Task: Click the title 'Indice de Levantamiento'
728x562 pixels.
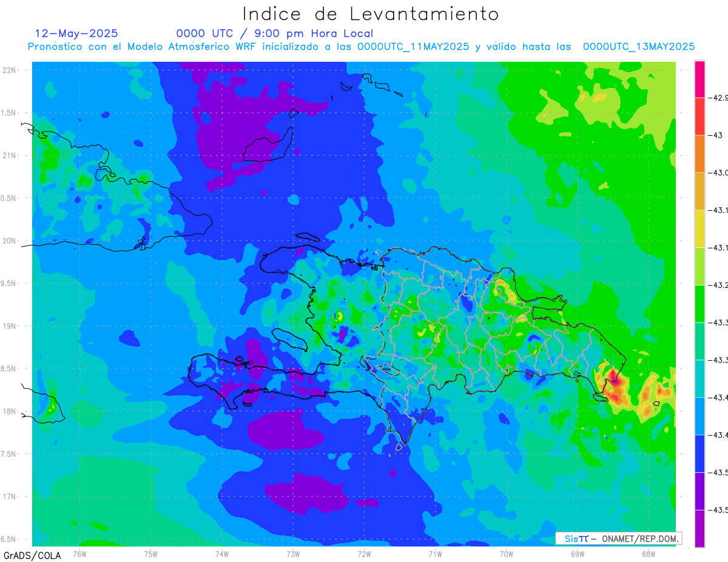Action: [x=371, y=14]
